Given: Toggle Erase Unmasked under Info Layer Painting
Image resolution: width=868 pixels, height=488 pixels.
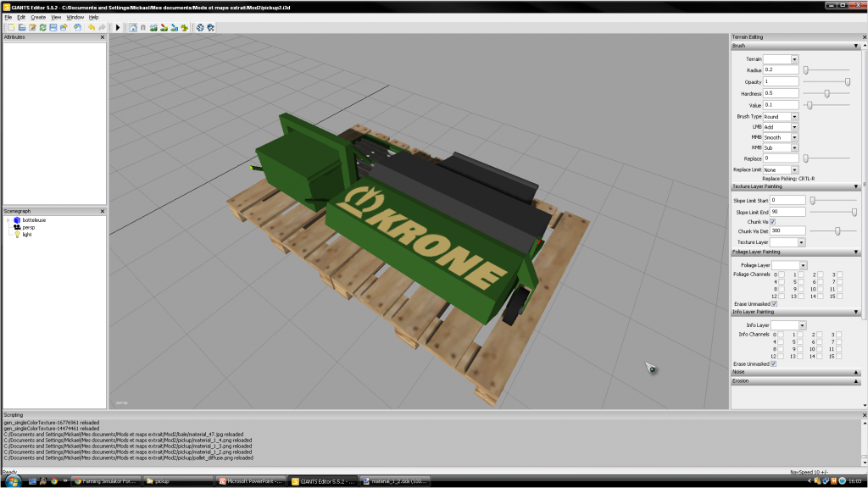Looking at the screenshot, I should (x=773, y=364).
